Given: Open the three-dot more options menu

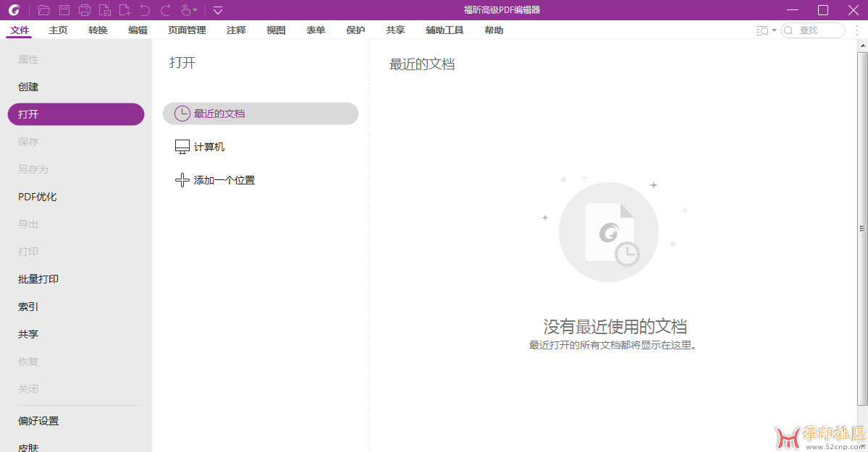Looking at the screenshot, I should click(856, 30).
